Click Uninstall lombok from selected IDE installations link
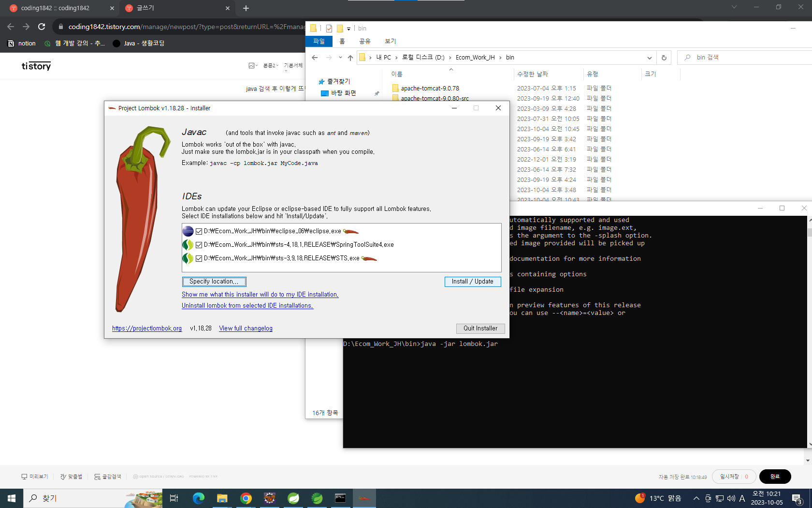The image size is (812, 508). click(247, 306)
